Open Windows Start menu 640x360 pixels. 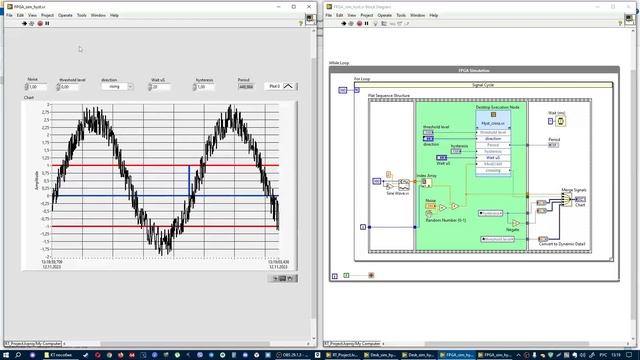click(x=6, y=355)
